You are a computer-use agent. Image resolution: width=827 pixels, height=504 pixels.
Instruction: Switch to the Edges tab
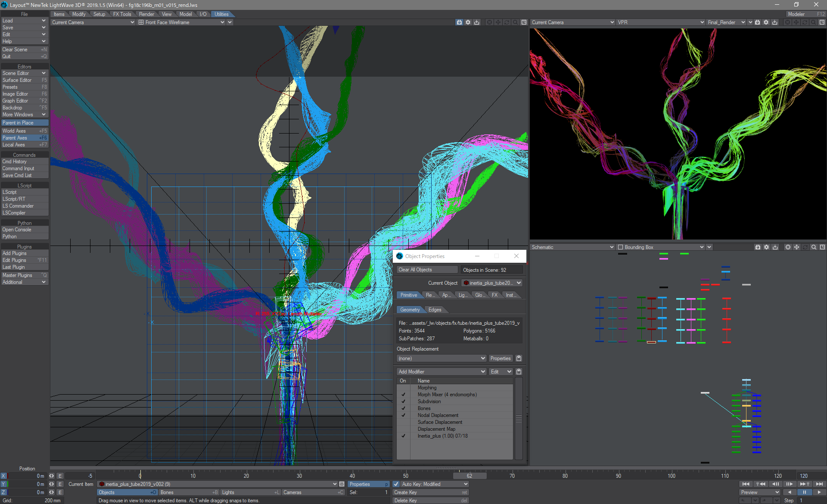[x=434, y=310]
